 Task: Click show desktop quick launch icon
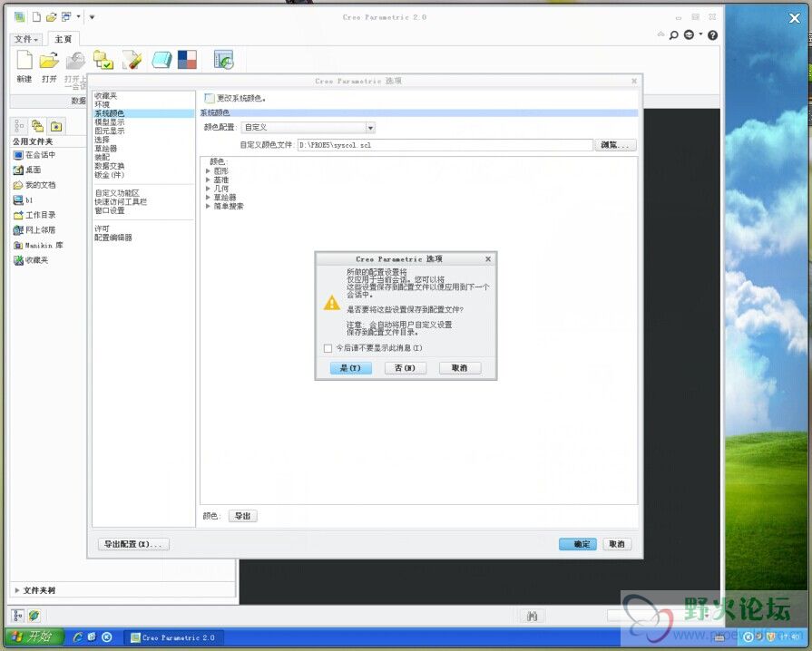[93, 637]
